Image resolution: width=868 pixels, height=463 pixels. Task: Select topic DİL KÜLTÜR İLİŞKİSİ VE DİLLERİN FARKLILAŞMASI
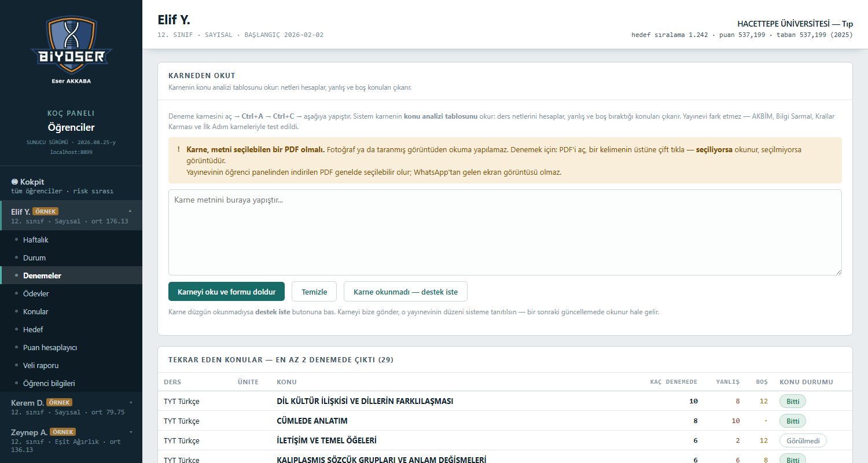click(x=365, y=401)
